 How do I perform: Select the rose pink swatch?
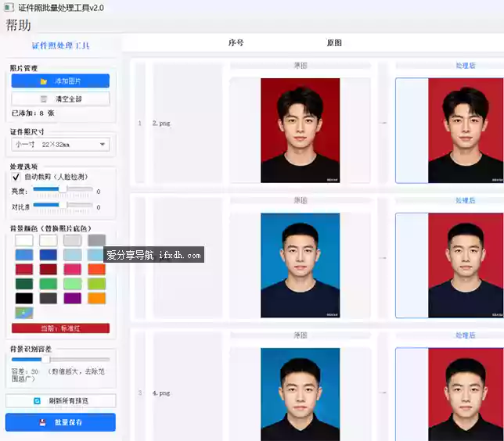(x=72, y=270)
